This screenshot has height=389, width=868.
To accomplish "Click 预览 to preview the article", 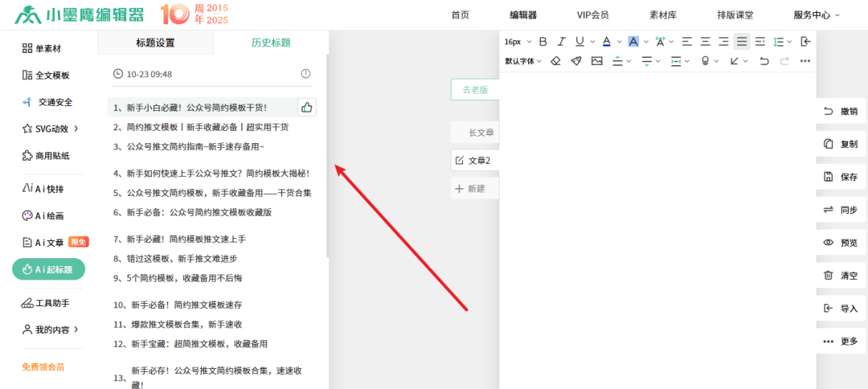I will click(x=841, y=243).
